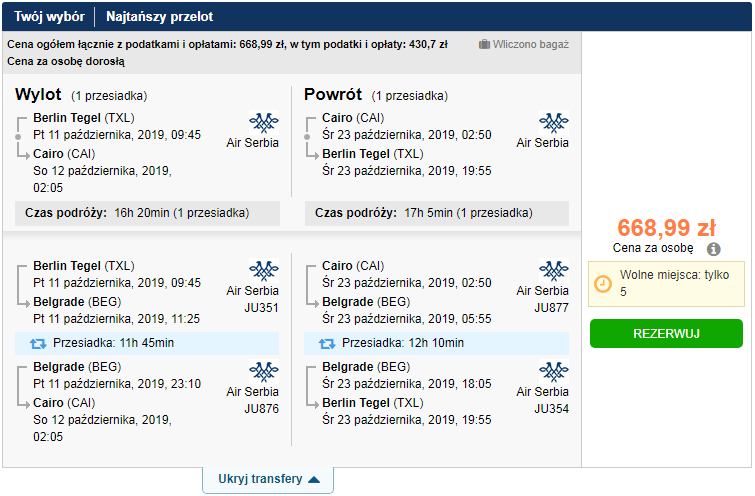Click Air Serbia logo for flight JU877

(554, 270)
